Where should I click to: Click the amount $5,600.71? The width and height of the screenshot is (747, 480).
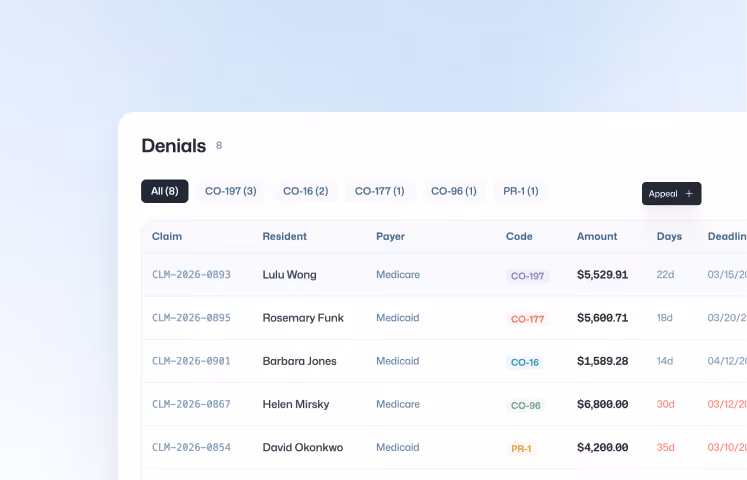[602, 318]
